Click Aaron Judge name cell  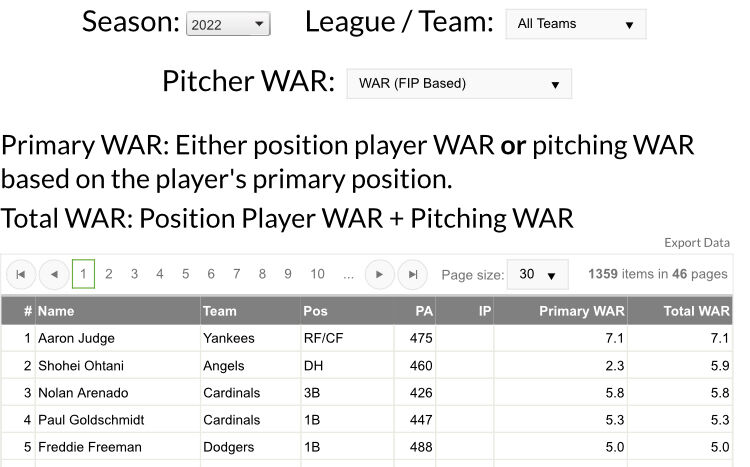[77, 338]
